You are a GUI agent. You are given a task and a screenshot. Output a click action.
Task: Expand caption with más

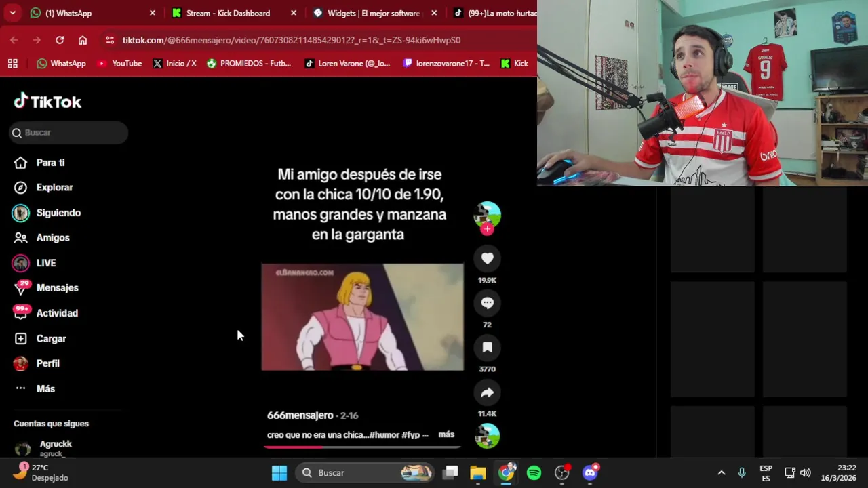(x=446, y=434)
